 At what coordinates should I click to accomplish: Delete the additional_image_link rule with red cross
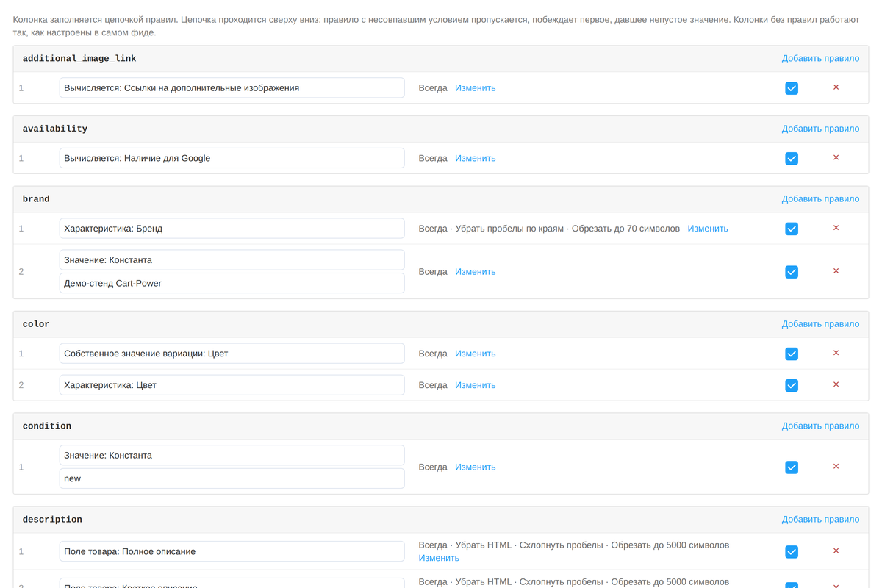[836, 87]
